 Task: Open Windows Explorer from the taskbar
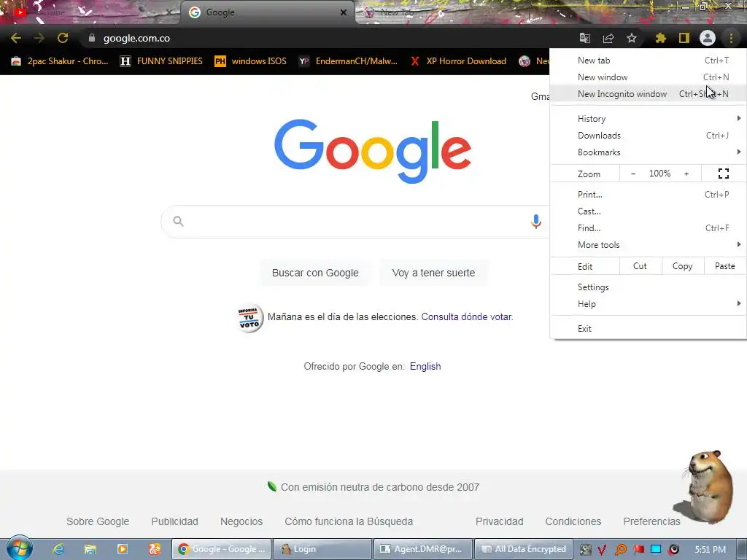(x=90, y=549)
